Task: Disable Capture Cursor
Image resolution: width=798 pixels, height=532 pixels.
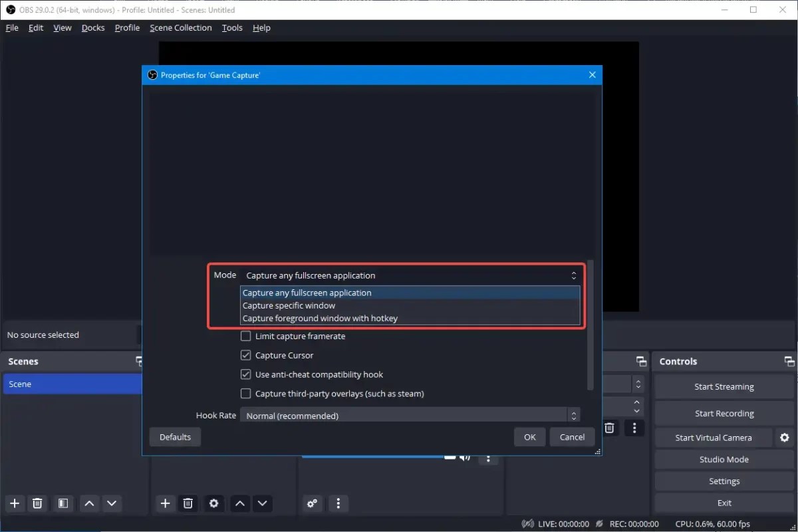Action: click(x=245, y=355)
